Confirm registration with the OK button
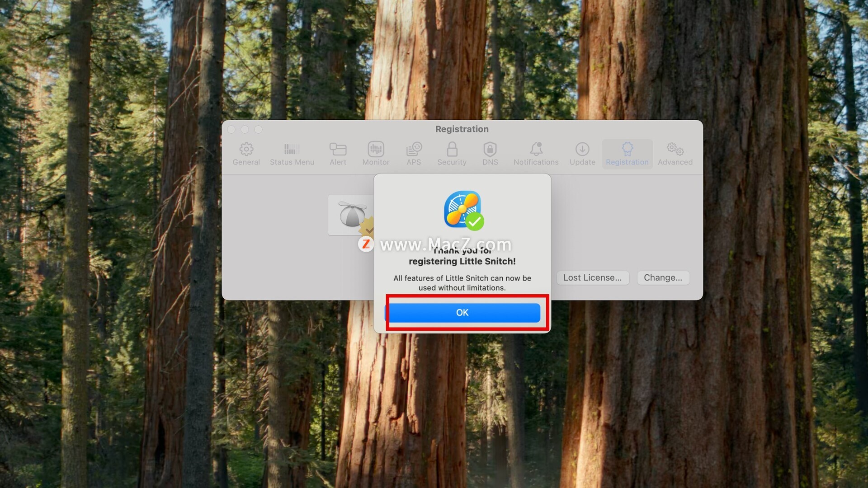868x488 pixels. (462, 313)
